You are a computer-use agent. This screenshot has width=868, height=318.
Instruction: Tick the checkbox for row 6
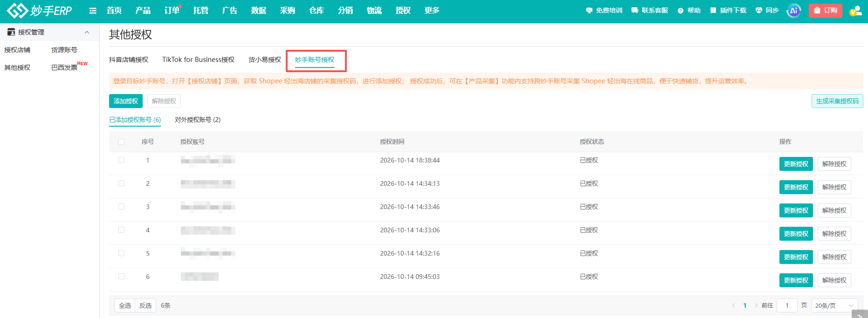(x=122, y=277)
